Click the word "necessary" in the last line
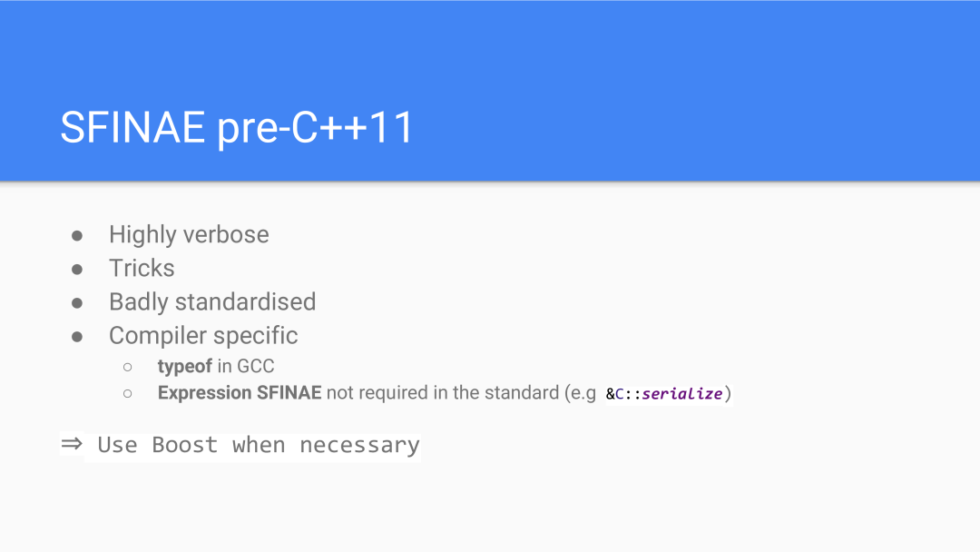 [359, 445]
